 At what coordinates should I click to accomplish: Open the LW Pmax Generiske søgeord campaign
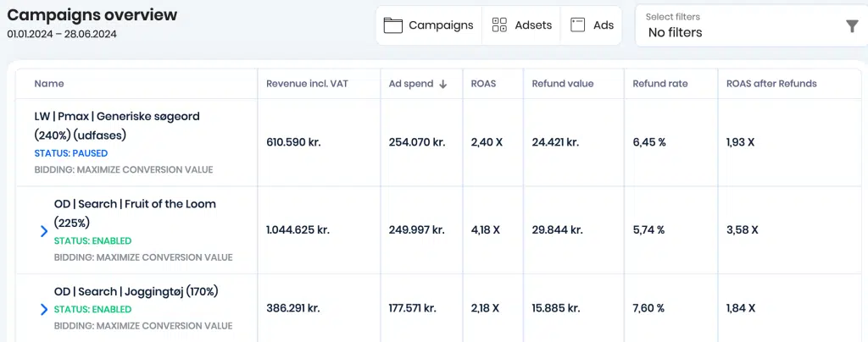pos(117,125)
